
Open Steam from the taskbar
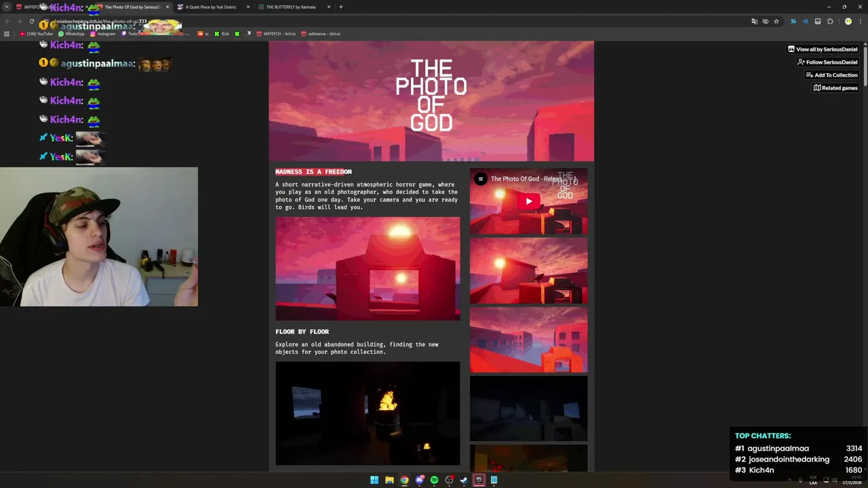[464, 480]
